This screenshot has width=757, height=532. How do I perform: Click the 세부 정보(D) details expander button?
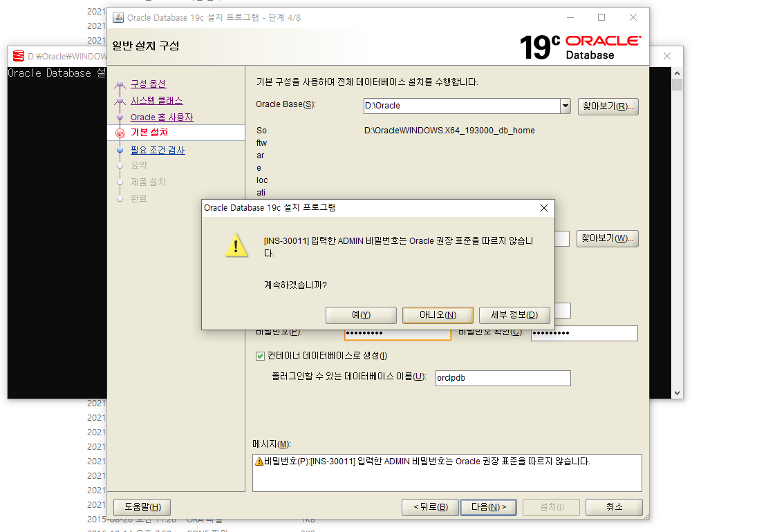(514, 315)
